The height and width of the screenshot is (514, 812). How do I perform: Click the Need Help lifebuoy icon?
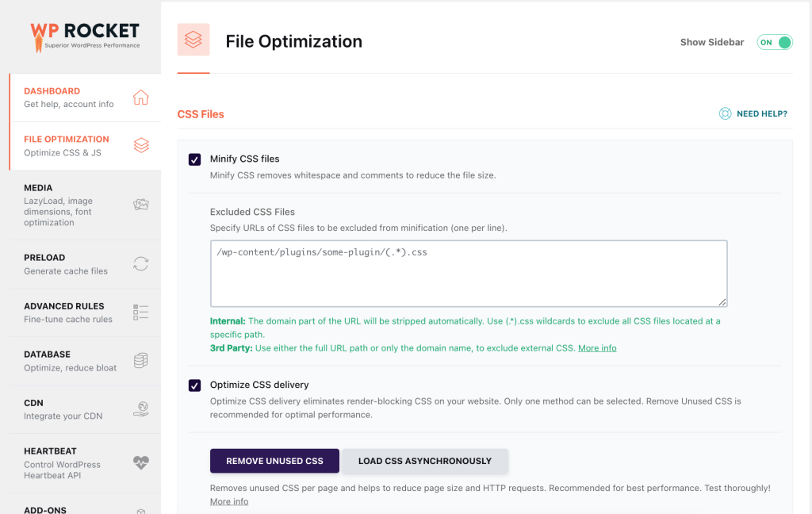point(725,114)
